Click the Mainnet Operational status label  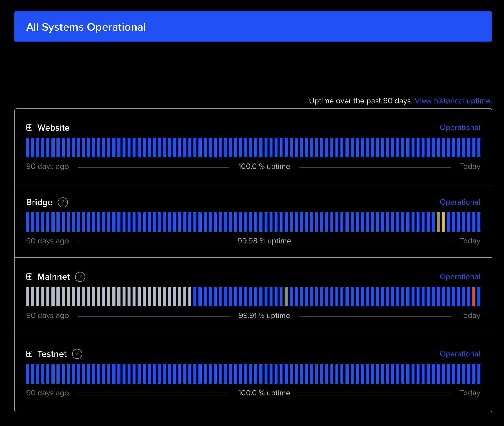click(460, 277)
